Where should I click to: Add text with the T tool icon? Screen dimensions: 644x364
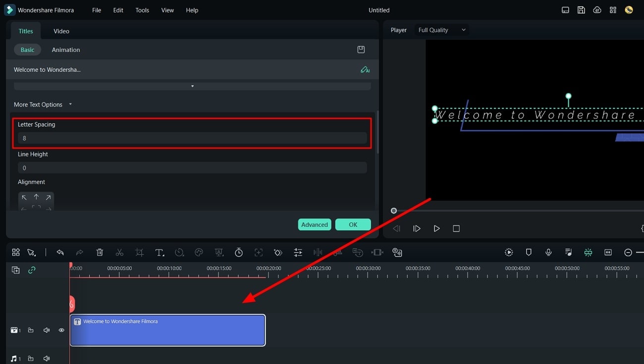(x=160, y=253)
